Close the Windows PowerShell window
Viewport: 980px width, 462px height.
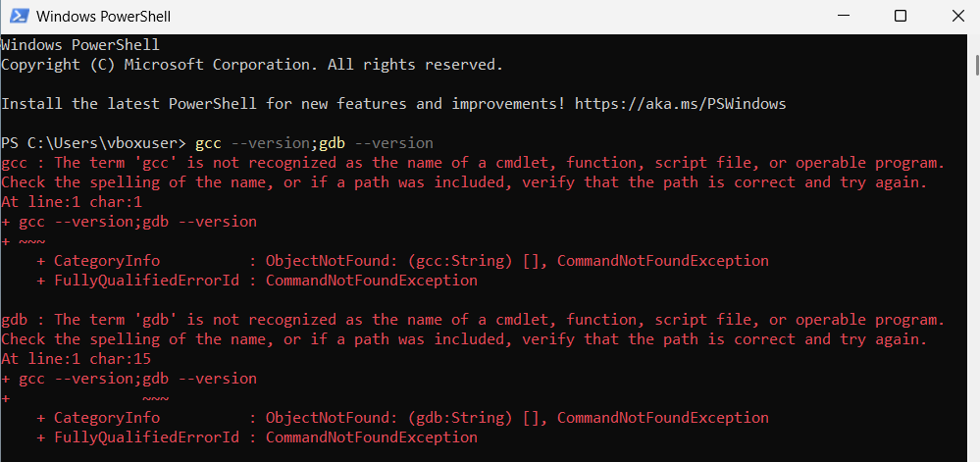tap(954, 17)
